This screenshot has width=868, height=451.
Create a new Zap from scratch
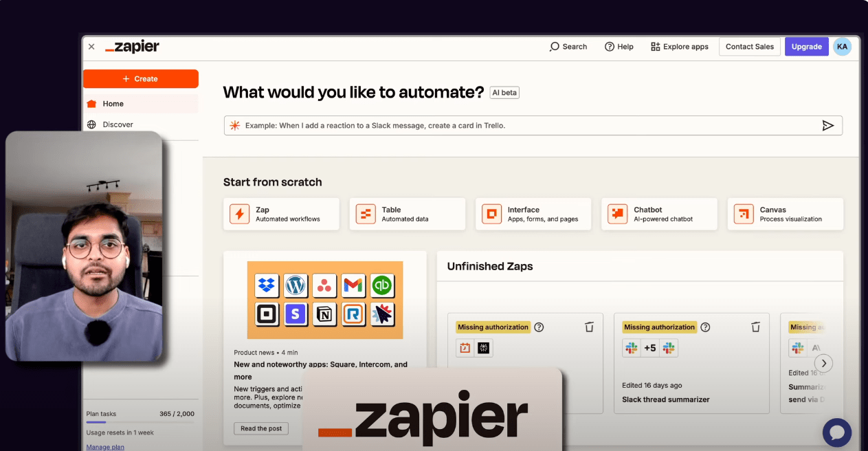click(x=282, y=214)
